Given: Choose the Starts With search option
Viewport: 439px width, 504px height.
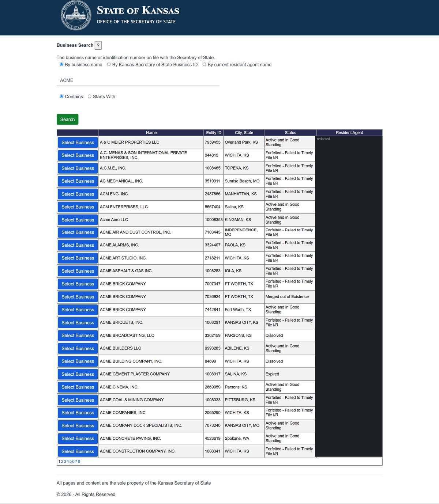Looking at the screenshot, I should tap(90, 96).
